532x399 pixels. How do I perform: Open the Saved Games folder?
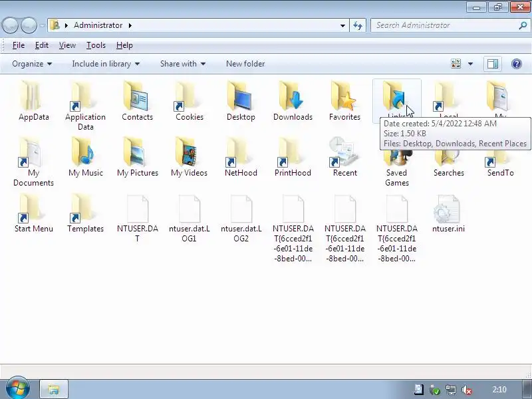396,160
